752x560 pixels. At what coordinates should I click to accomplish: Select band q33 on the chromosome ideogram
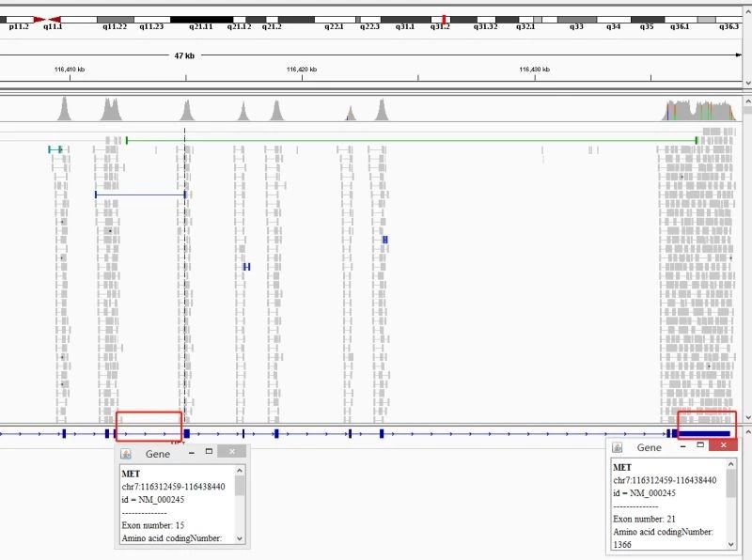tap(576, 20)
